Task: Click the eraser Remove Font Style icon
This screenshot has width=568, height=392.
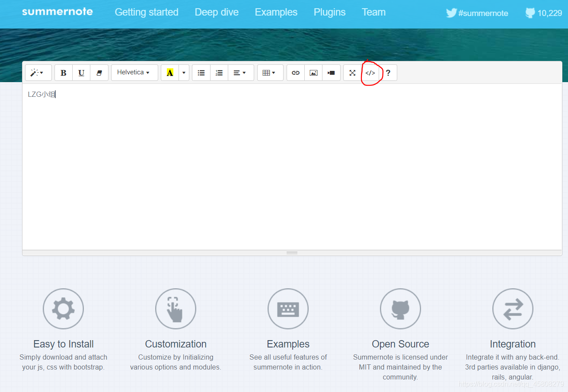Action: 99,73
